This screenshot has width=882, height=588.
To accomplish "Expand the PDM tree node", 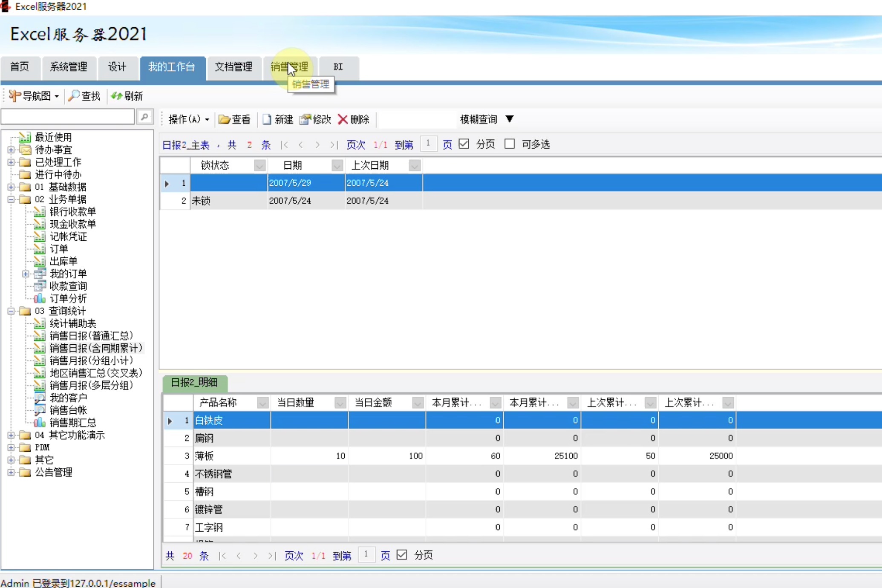I will click(10, 447).
